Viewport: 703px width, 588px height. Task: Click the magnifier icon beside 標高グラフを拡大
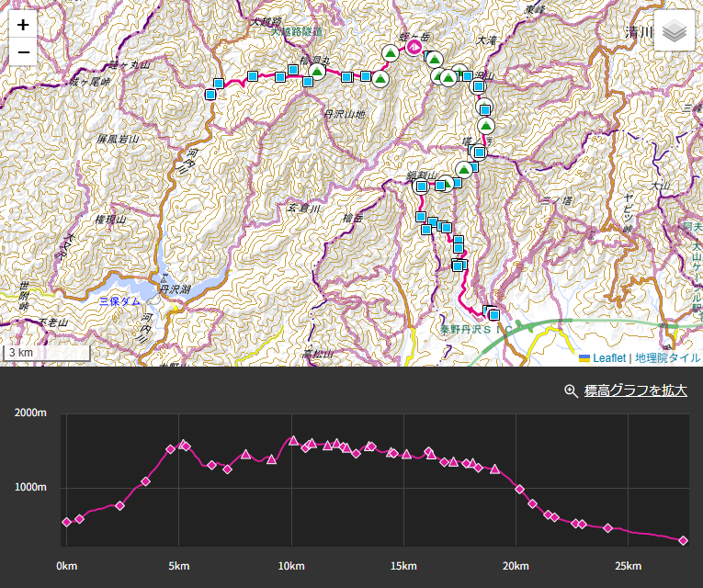pos(571,390)
